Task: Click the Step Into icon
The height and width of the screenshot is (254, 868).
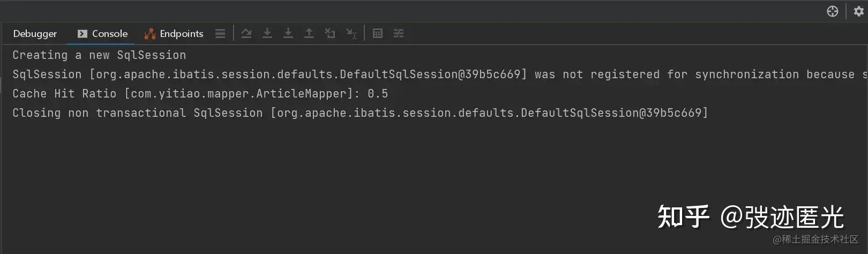Action: tap(267, 33)
